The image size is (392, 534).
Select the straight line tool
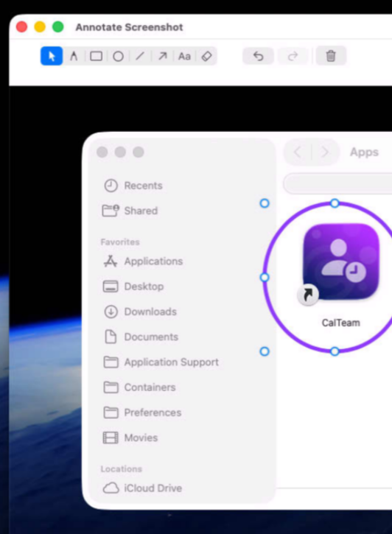140,56
